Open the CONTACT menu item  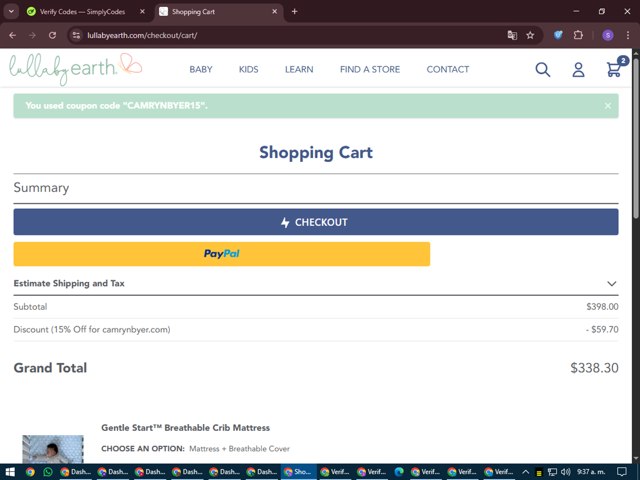(x=448, y=69)
